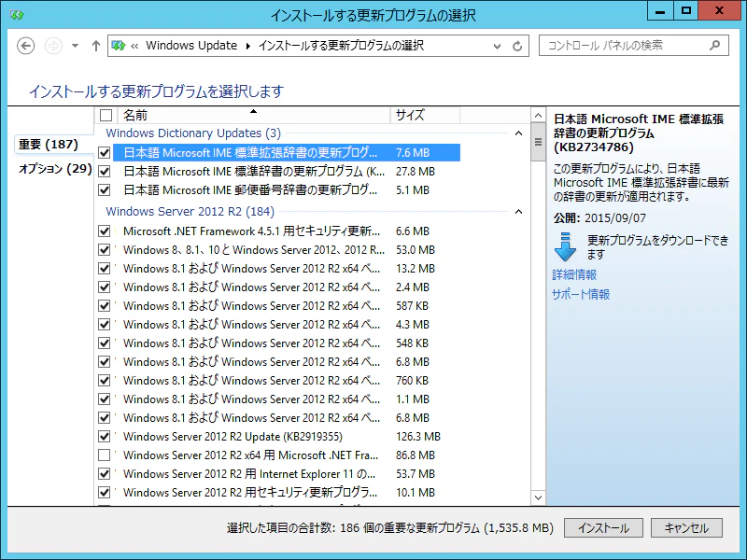Click the Windows Dictionary Updates (3) group header

point(193,133)
